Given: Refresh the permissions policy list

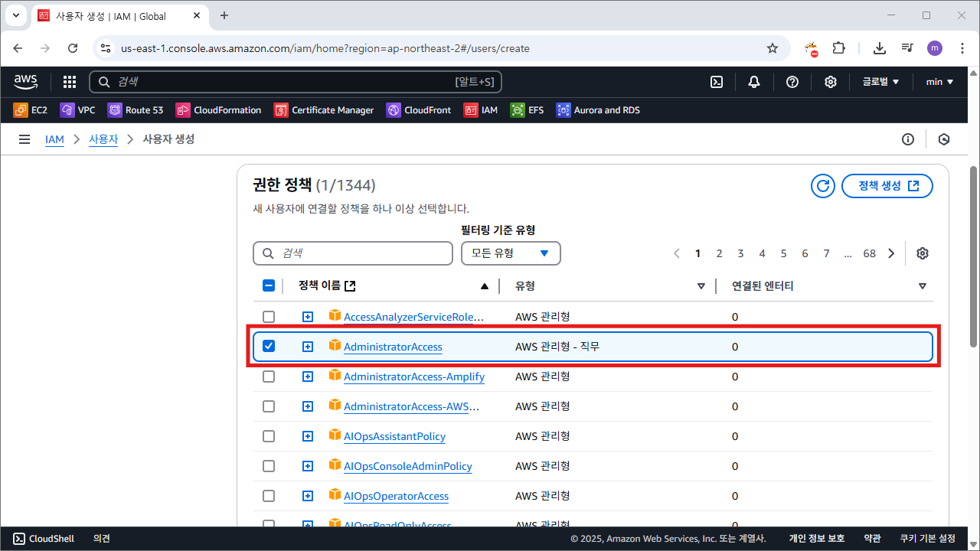Looking at the screenshot, I should point(823,186).
